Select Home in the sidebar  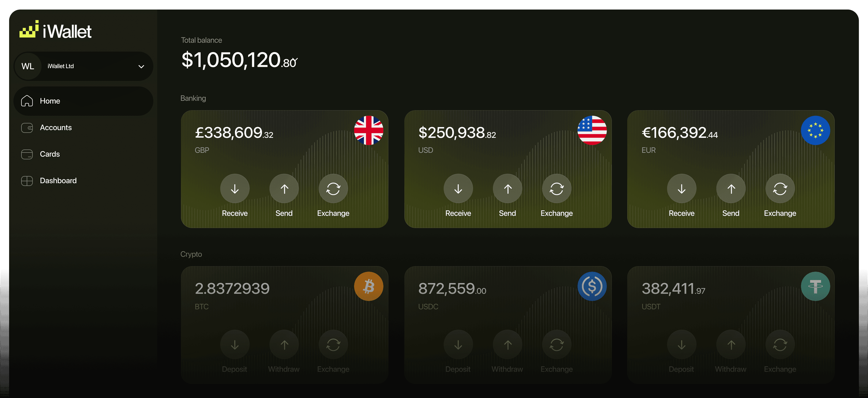coord(50,100)
